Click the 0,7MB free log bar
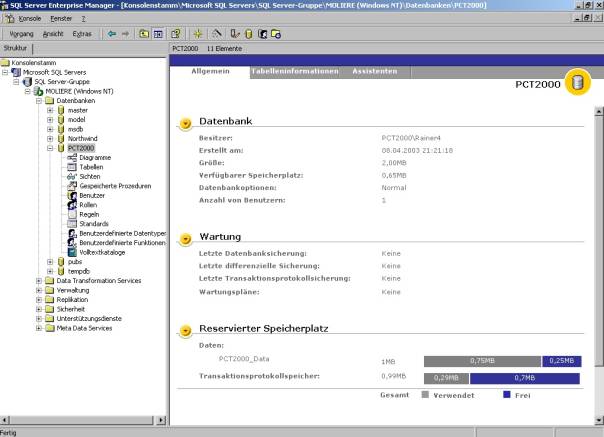The height and width of the screenshot is (437, 604). click(x=525, y=378)
